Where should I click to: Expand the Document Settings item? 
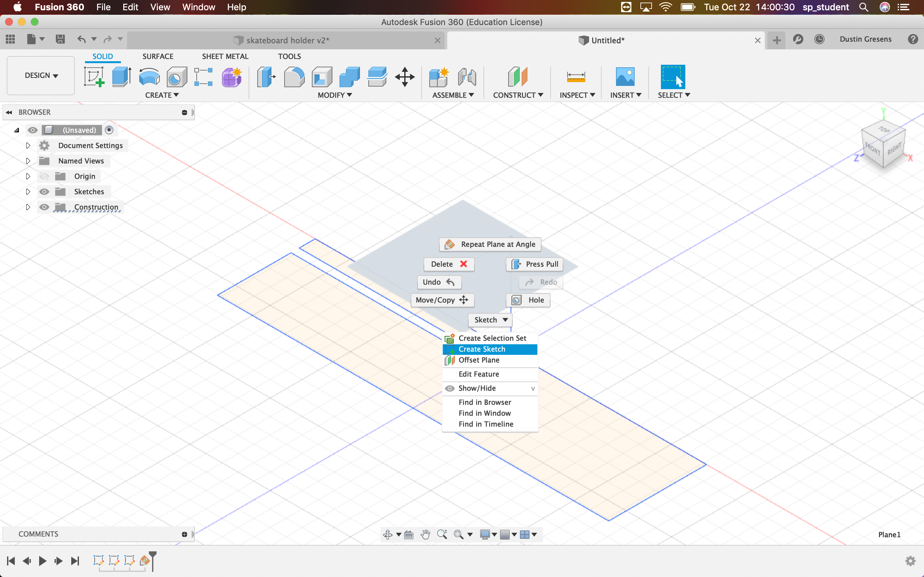pos(28,145)
